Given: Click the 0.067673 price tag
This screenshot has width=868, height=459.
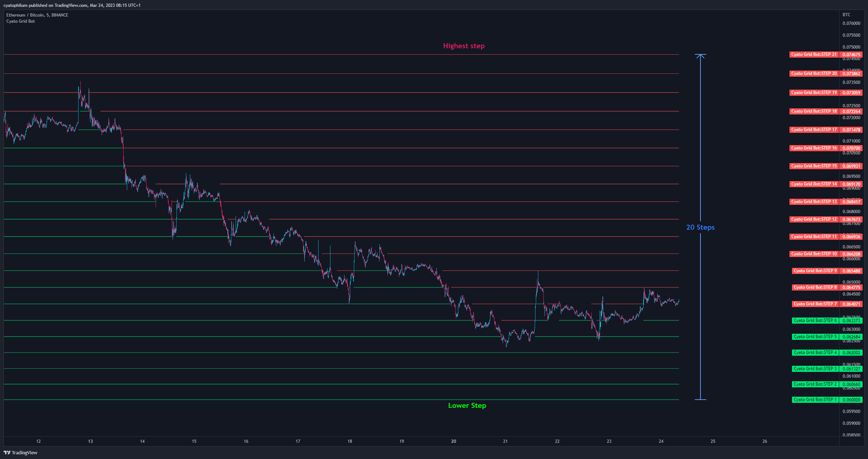Looking at the screenshot, I should click(851, 219).
